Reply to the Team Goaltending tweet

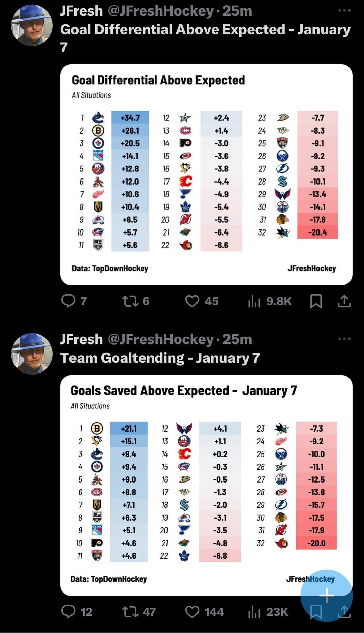[68, 611]
